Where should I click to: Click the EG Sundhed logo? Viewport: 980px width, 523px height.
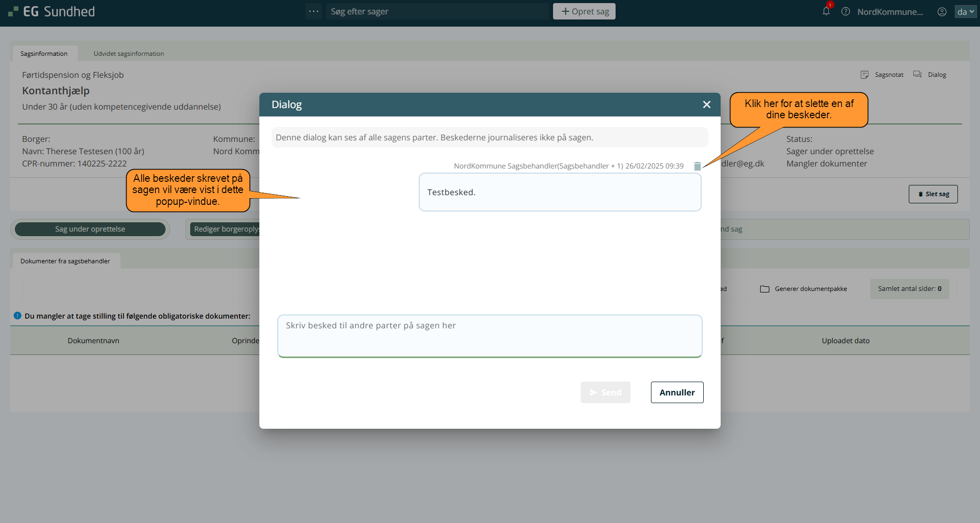[x=52, y=11]
